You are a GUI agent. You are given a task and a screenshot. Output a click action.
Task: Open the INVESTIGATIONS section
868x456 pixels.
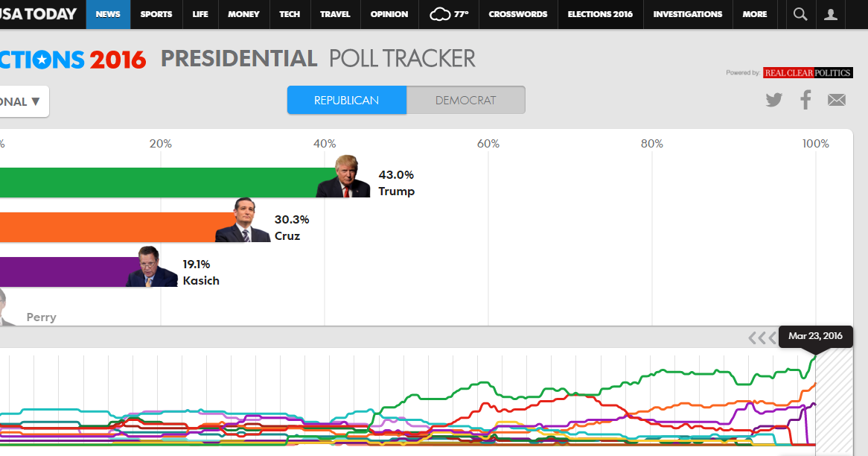[x=687, y=13]
